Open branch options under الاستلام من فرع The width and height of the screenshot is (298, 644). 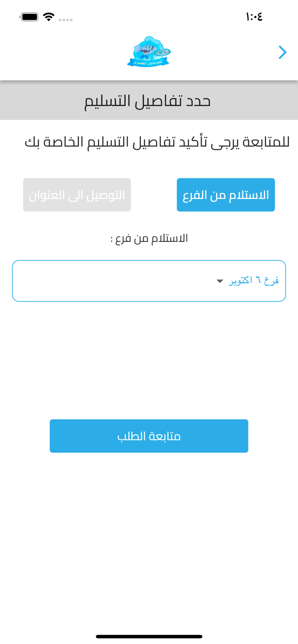[x=149, y=280]
